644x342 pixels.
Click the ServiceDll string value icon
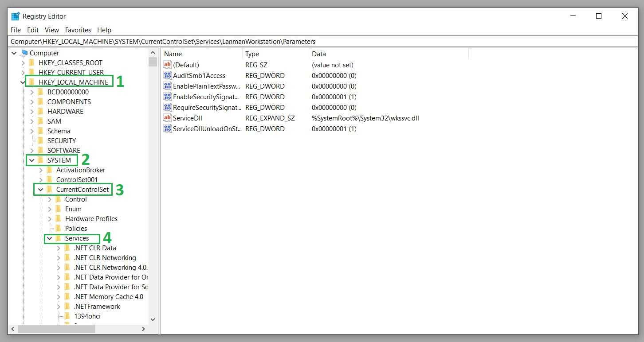167,118
